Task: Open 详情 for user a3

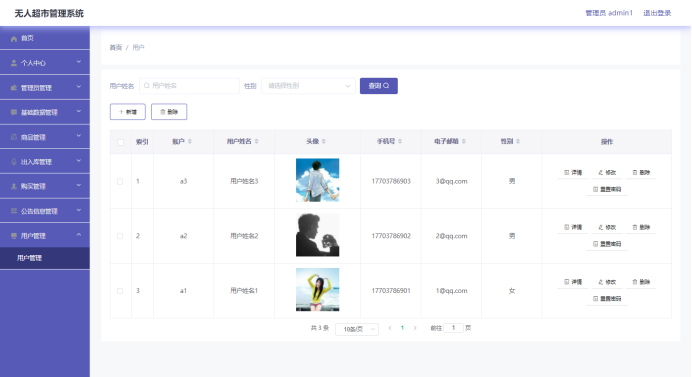Action: [573, 173]
